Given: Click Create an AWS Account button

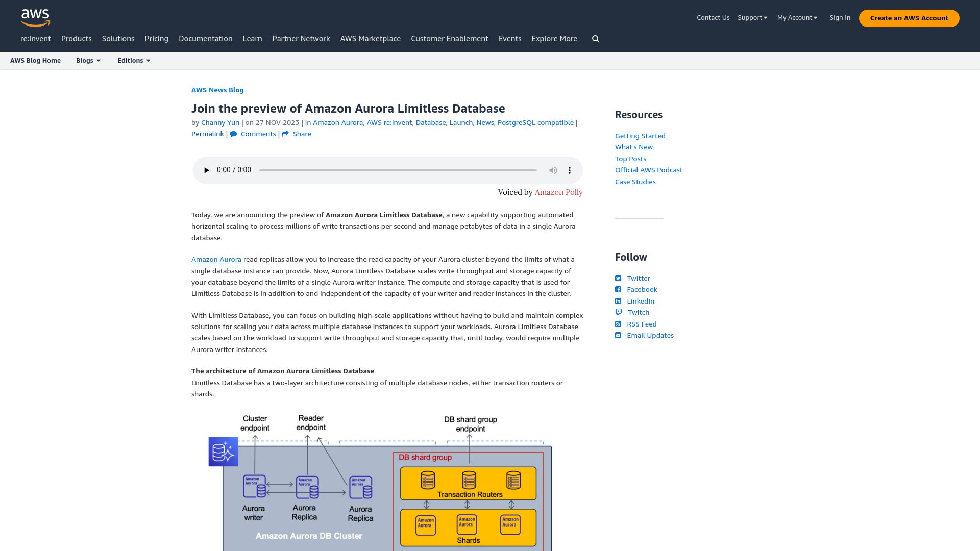Looking at the screenshot, I should pyautogui.click(x=909, y=18).
